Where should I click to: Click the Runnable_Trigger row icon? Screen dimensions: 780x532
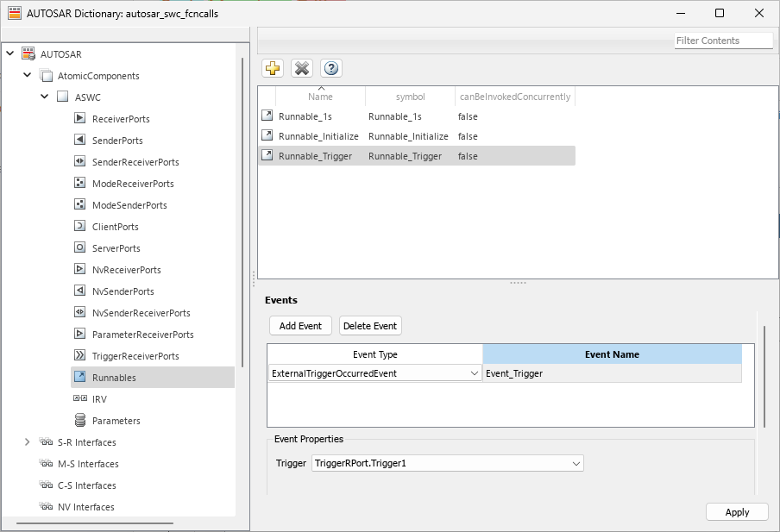[267, 155]
